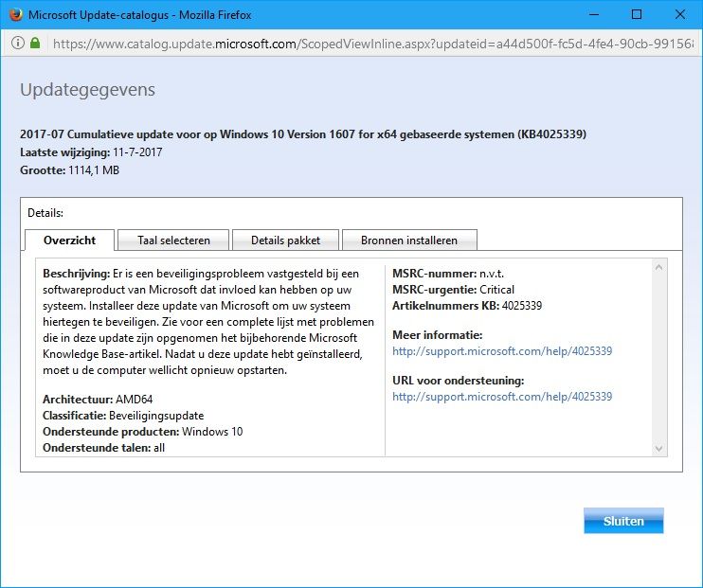This screenshot has height=588, width=703.
Task: Open the Meer informatie support link
Action: coord(502,351)
